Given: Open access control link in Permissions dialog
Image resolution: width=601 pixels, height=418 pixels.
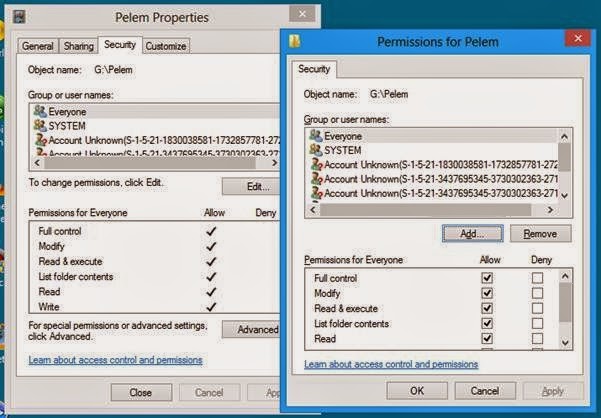Looking at the screenshot, I should tap(391, 364).
